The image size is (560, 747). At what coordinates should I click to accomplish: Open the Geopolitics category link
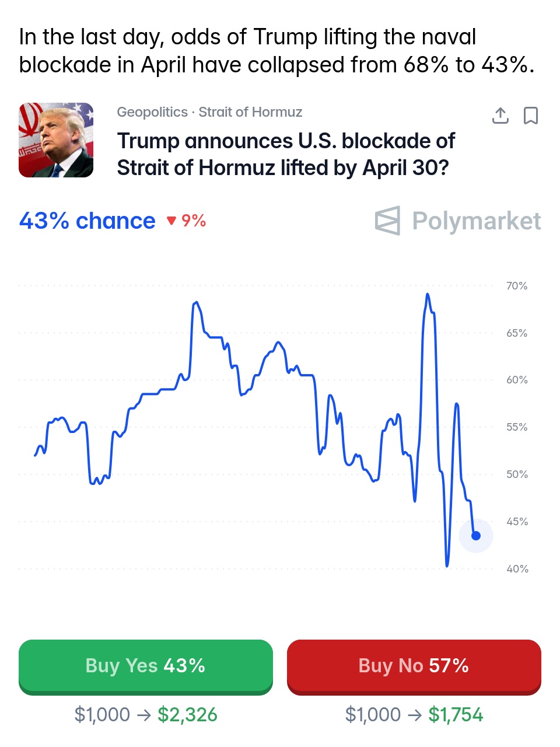coord(152,112)
